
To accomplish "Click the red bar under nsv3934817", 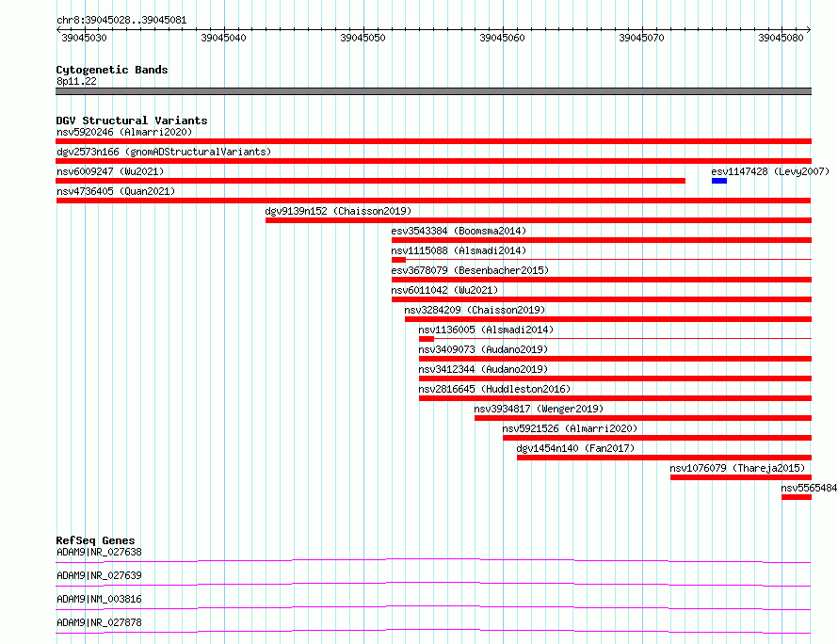I will [x=643, y=418].
